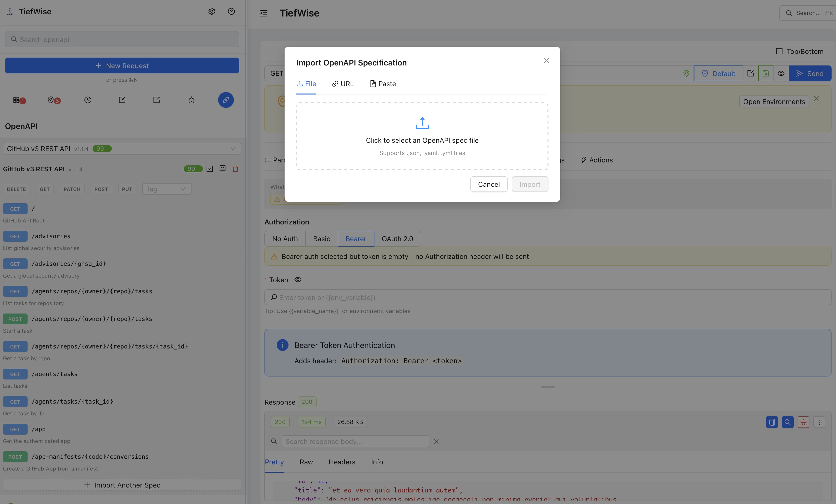Click Import Another Spec button

point(122,485)
